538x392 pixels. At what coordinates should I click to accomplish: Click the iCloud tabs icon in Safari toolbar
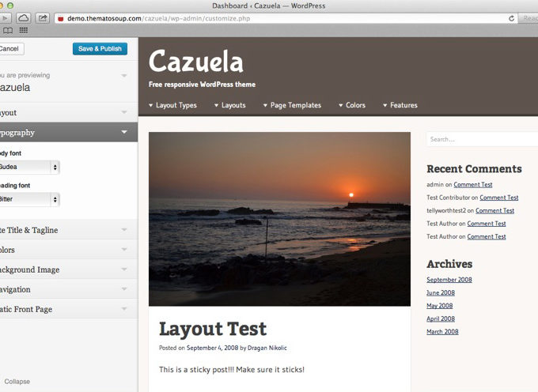(23, 17)
